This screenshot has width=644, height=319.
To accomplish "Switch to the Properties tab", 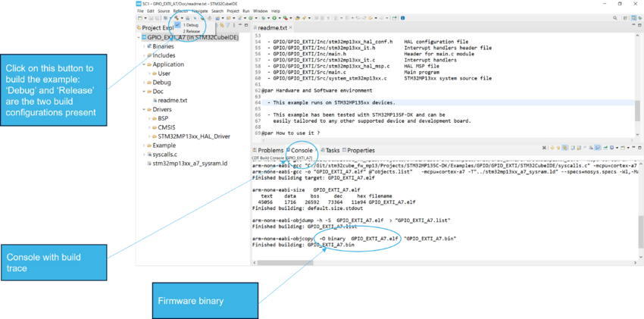I will click(358, 150).
